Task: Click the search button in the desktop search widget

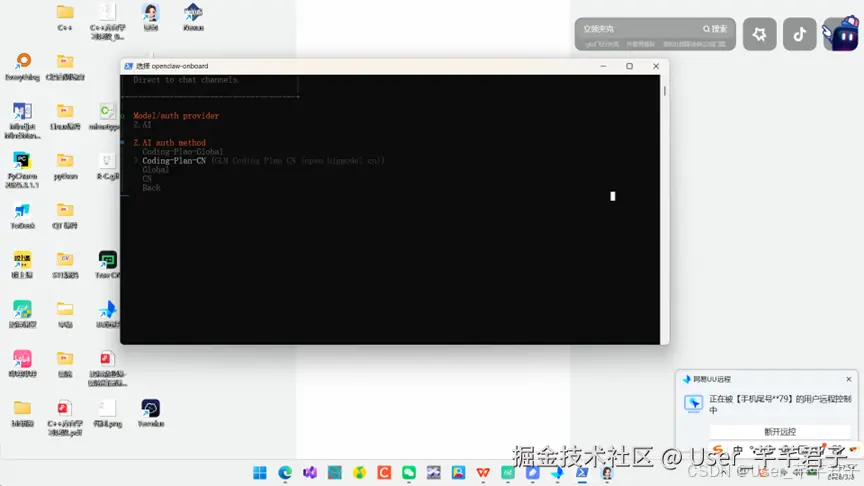Action: coord(715,29)
